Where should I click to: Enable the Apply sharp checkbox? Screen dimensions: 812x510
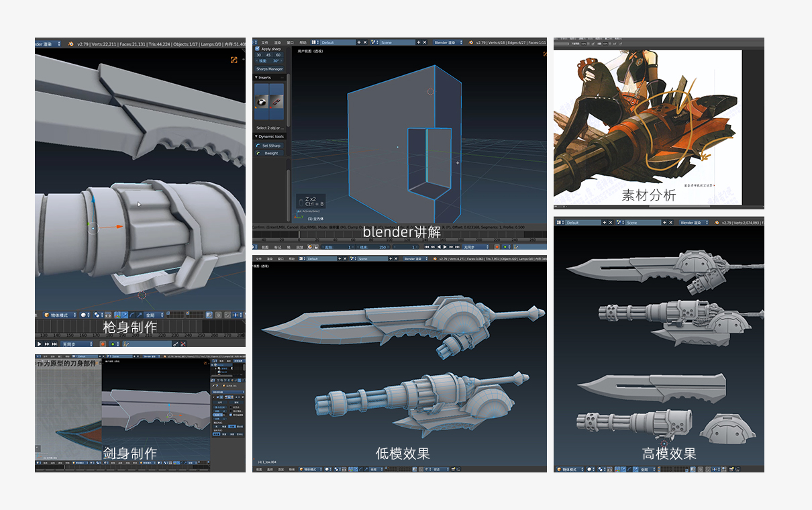(257, 49)
